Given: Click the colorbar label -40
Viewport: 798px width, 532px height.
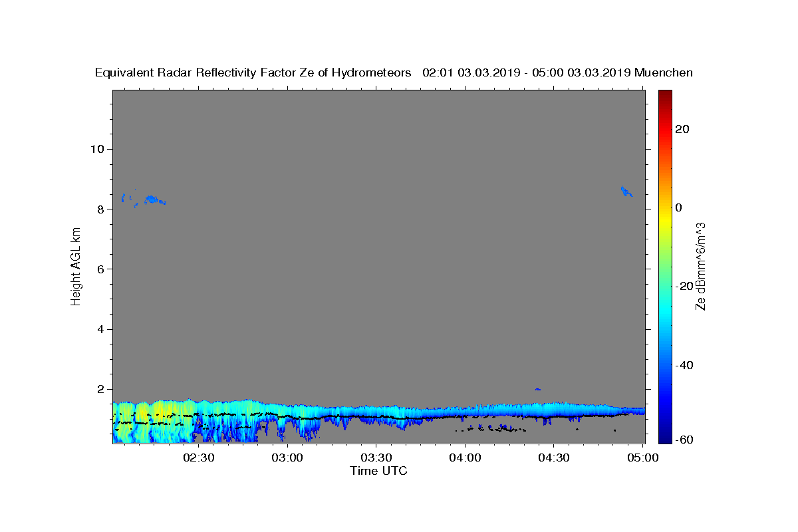Looking at the screenshot, I should click(684, 365).
